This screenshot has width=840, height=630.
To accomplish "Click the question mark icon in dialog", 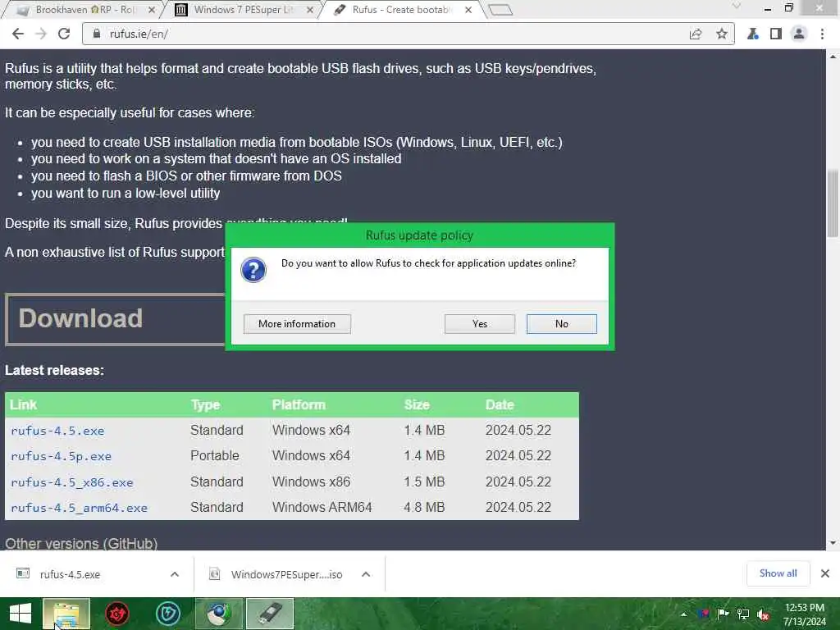I will point(253,269).
